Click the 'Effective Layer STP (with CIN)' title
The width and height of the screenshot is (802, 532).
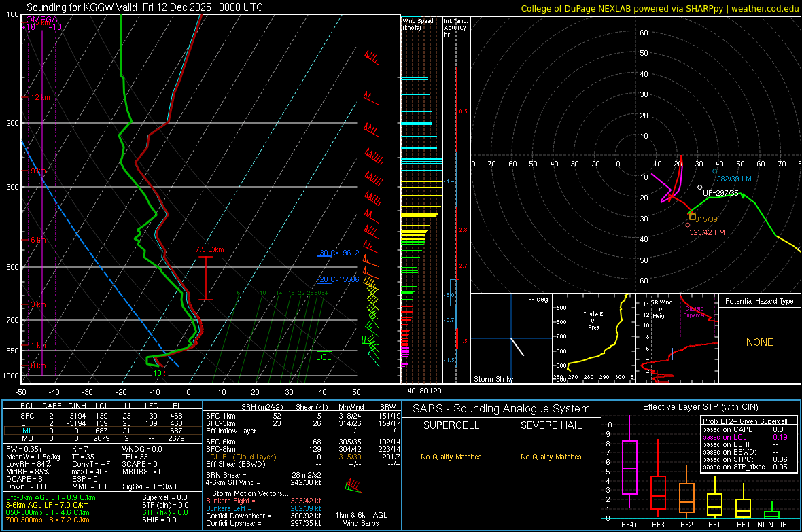pyautogui.click(x=701, y=407)
